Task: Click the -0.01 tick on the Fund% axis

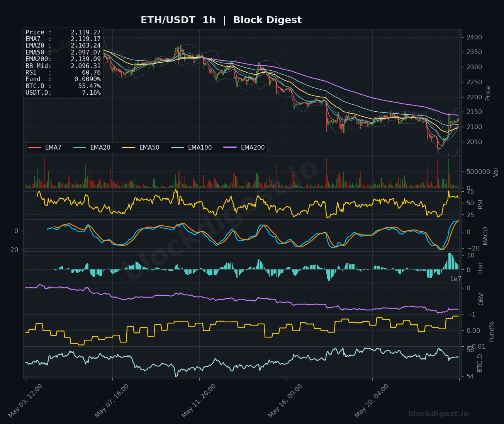Action: (x=475, y=346)
